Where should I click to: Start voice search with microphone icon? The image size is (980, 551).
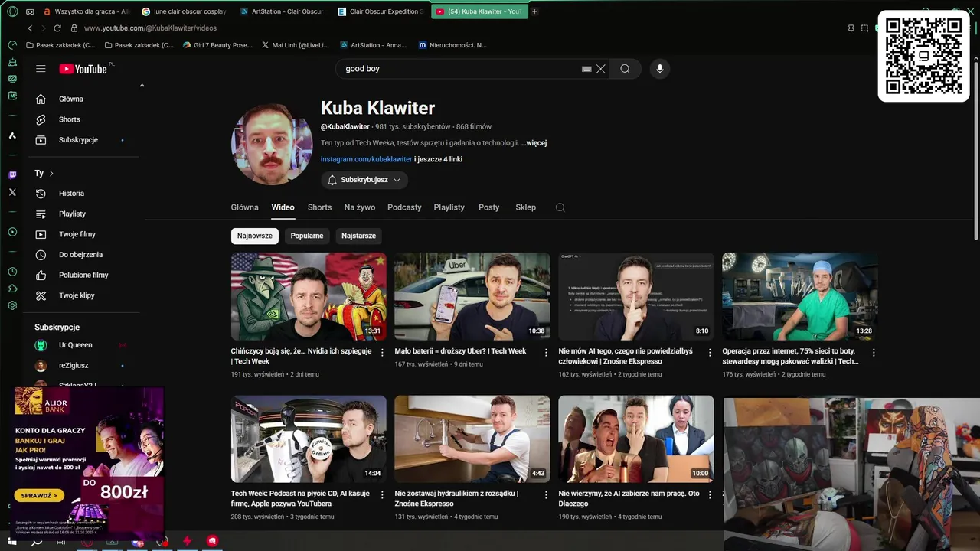[660, 69]
